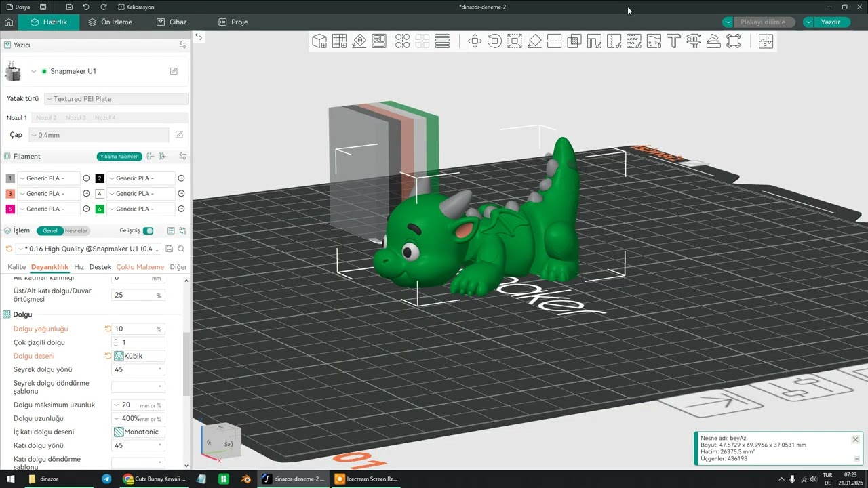Open the Yatak türü plate type dropdown
Viewport: 868px width, 488px height.
pos(116,99)
